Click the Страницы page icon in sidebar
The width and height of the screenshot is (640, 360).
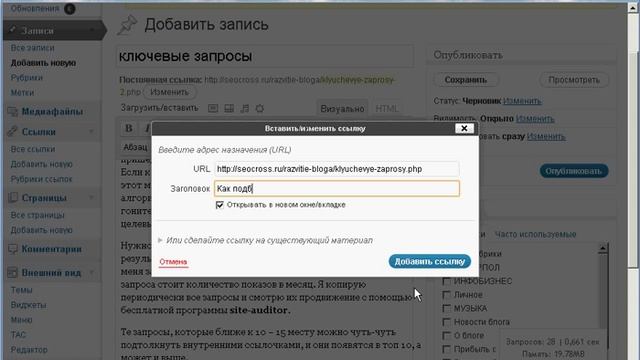pos(13,198)
